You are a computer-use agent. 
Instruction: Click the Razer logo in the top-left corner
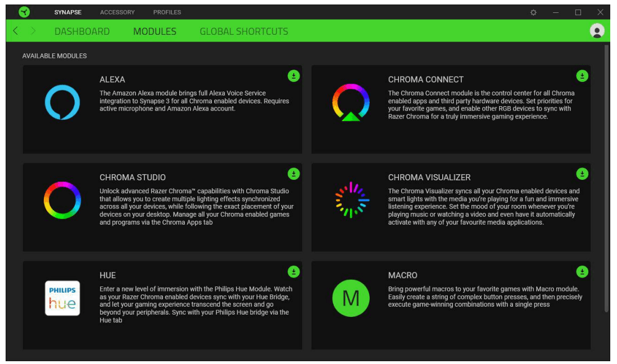click(x=24, y=12)
